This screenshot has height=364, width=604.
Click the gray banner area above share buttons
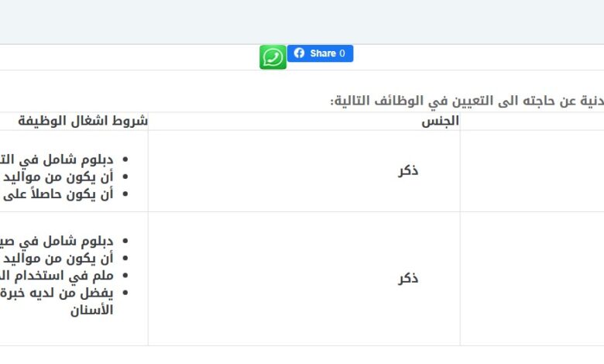click(302, 22)
